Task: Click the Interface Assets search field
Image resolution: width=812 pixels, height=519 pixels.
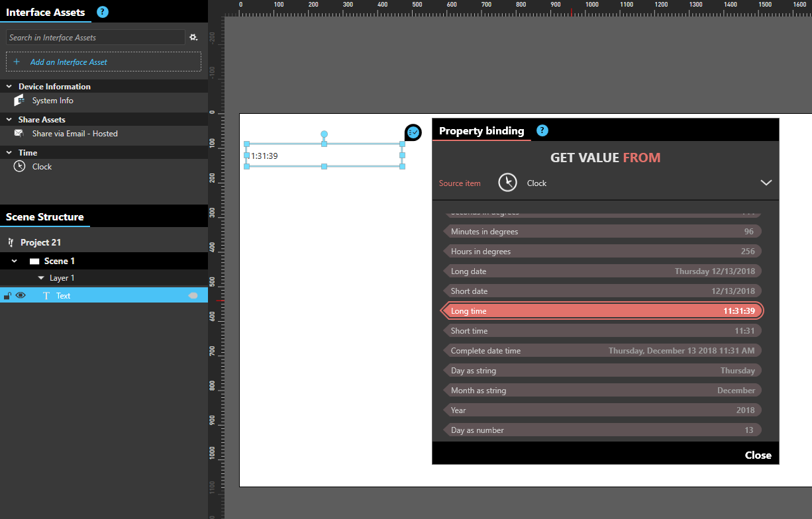Action: (x=95, y=37)
